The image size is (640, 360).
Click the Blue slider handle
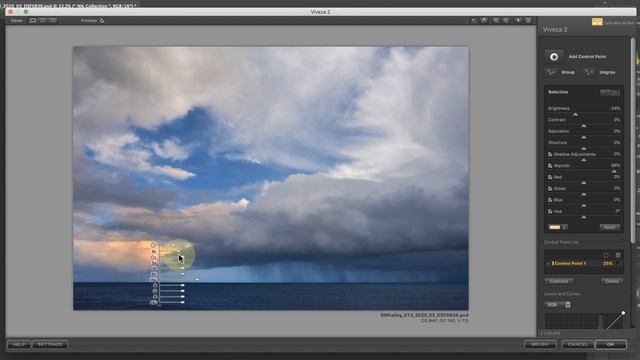584,206
